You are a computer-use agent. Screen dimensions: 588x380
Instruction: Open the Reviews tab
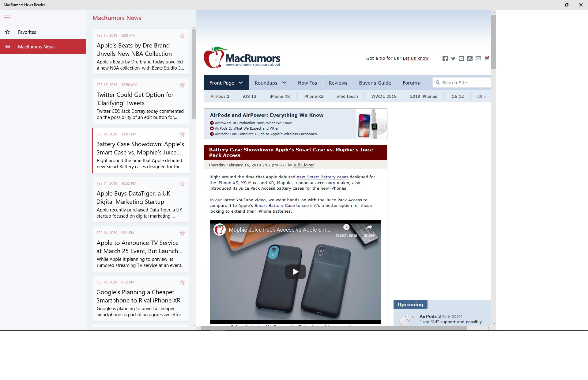pyautogui.click(x=338, y=83)
